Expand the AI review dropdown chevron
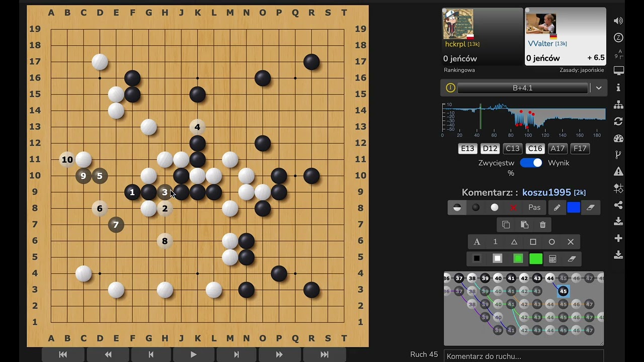Image resolution: width=644 pixels, height=362 pixels. (x=599, y=88)
